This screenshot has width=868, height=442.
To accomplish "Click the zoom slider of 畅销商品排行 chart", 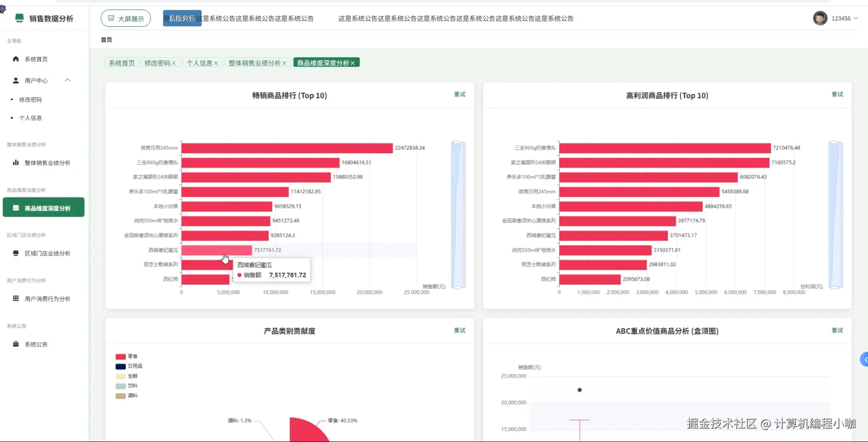I will point(458,215).
